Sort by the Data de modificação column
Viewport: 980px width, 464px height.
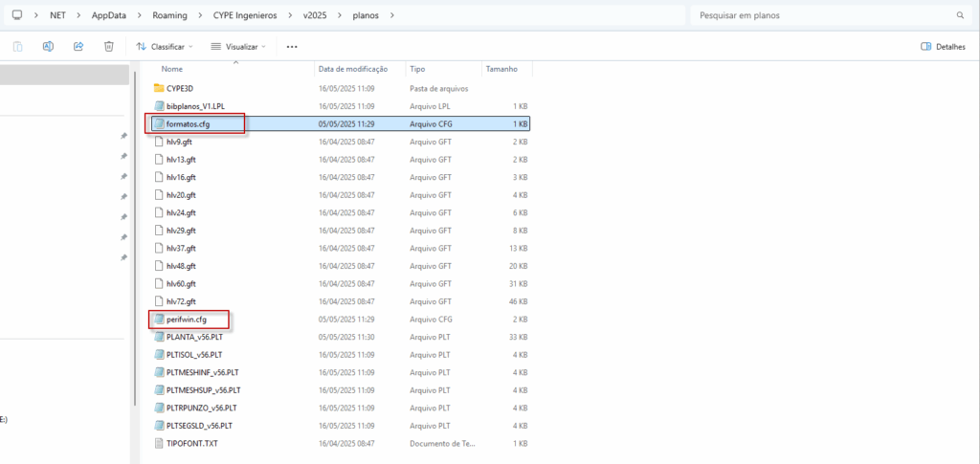click(352, 69)
